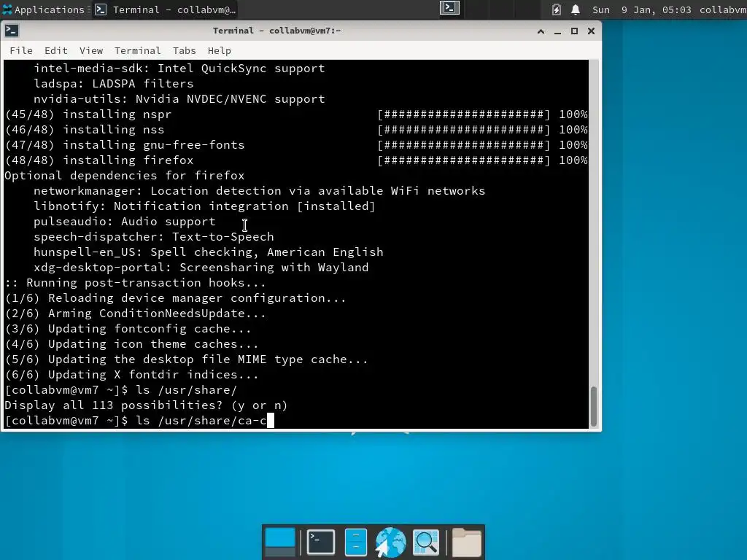Image resolution: width=747 pixels, height=560 pixels.
Task: Roll up the terminal window with the arrow button
Action: [x=541, y=31]
